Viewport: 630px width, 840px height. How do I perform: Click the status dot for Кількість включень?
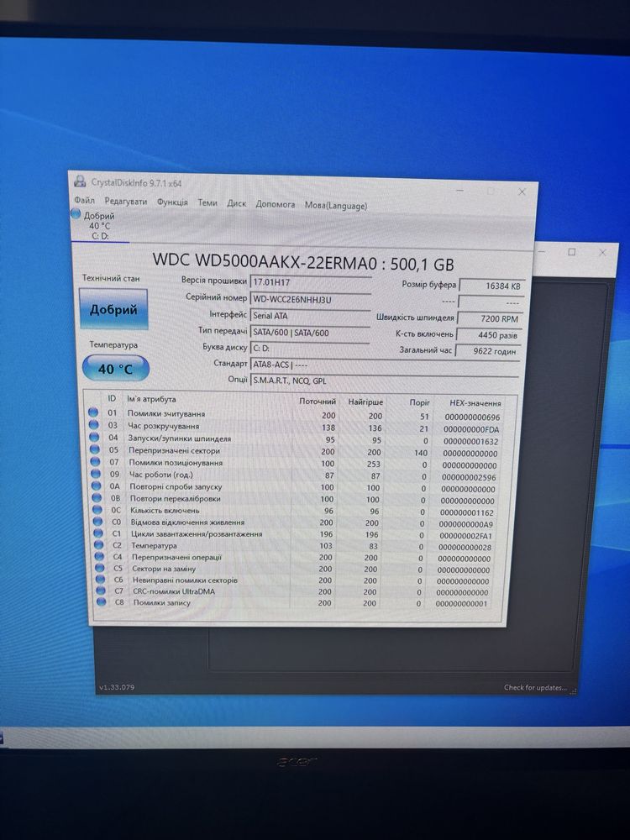pyautogui.click(x=97, y=510)
